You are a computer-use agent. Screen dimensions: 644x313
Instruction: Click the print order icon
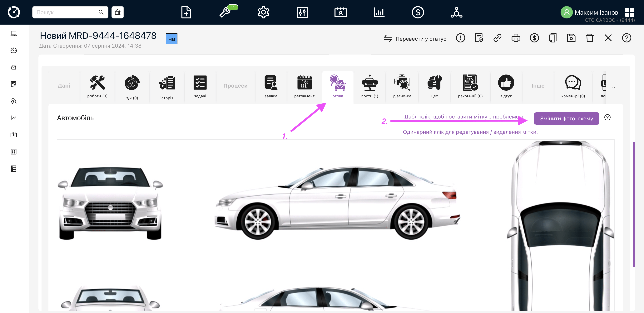coord(516,38)
